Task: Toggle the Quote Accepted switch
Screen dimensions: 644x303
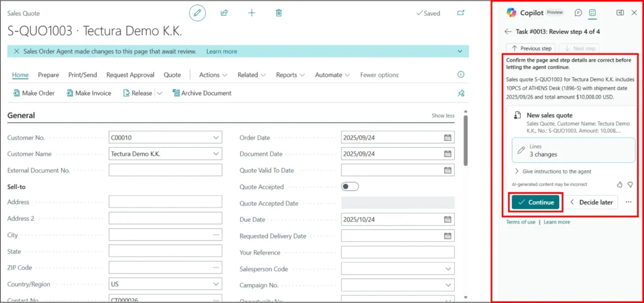Action: tap(350, 187)
